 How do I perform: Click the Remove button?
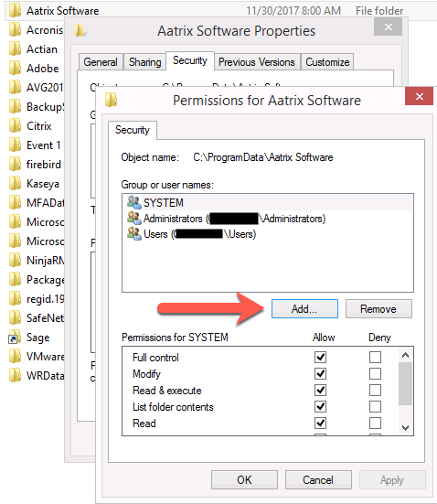point(378,309)
